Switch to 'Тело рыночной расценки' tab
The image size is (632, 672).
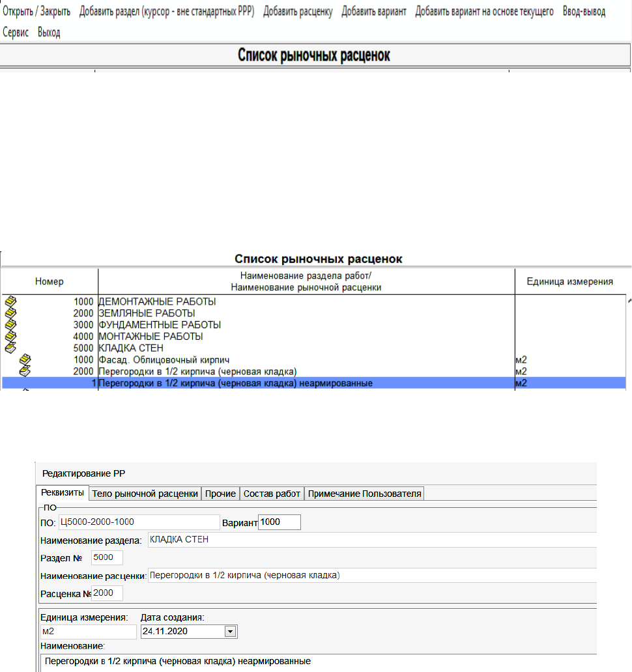[145, 494]
